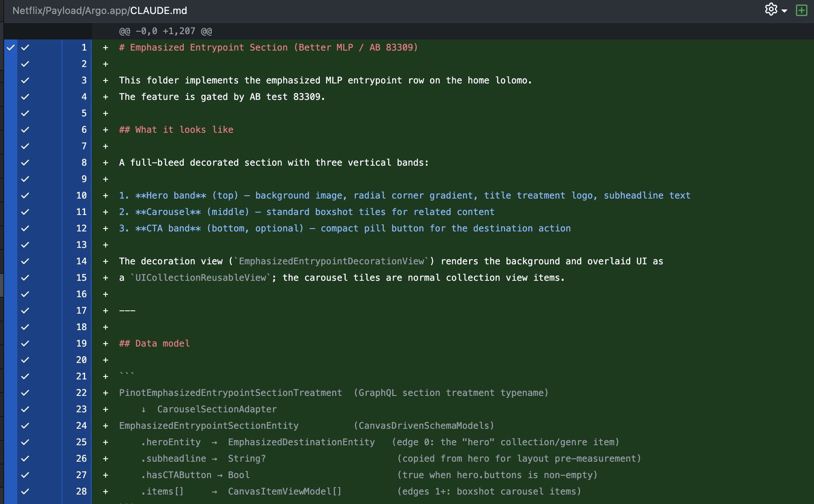Toggle the checkmark on line 12

pyautogui.click(x=25, y=228)
